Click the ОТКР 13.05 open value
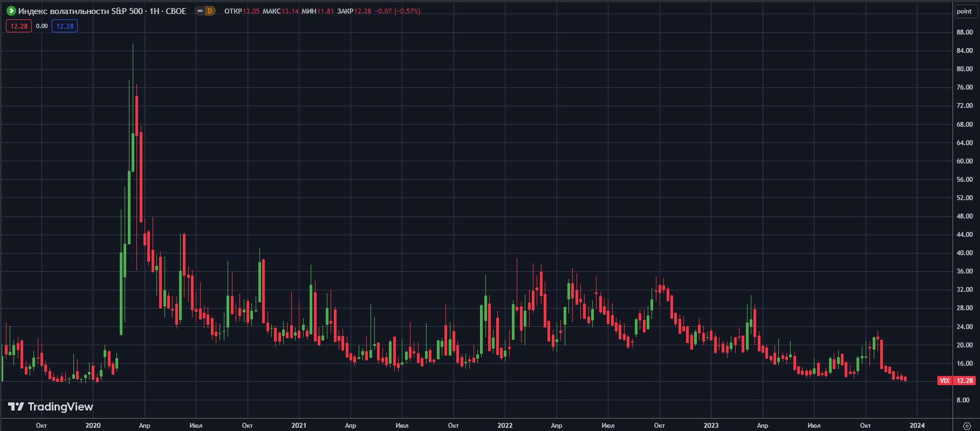 tap(242, 11)
